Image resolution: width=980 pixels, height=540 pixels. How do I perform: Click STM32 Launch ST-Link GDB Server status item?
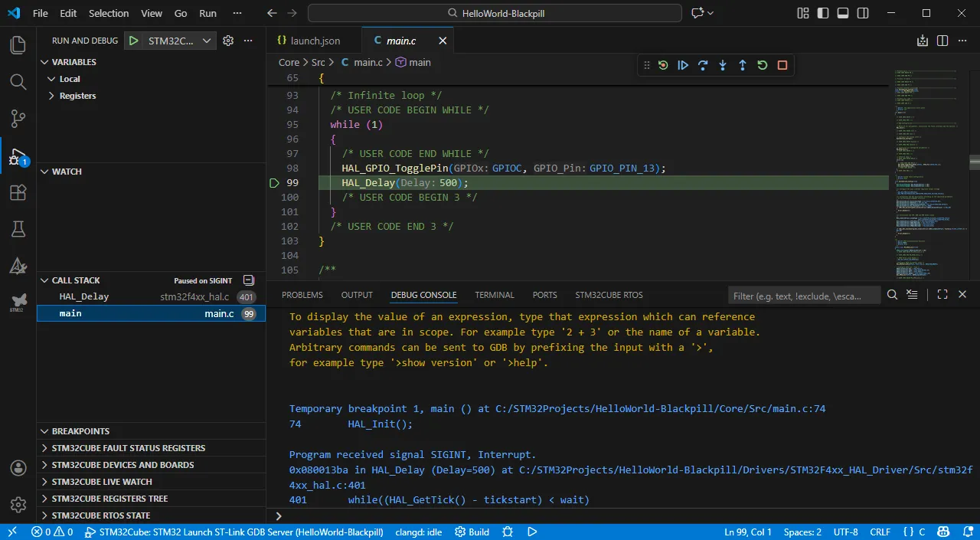(x=233, y=532)
